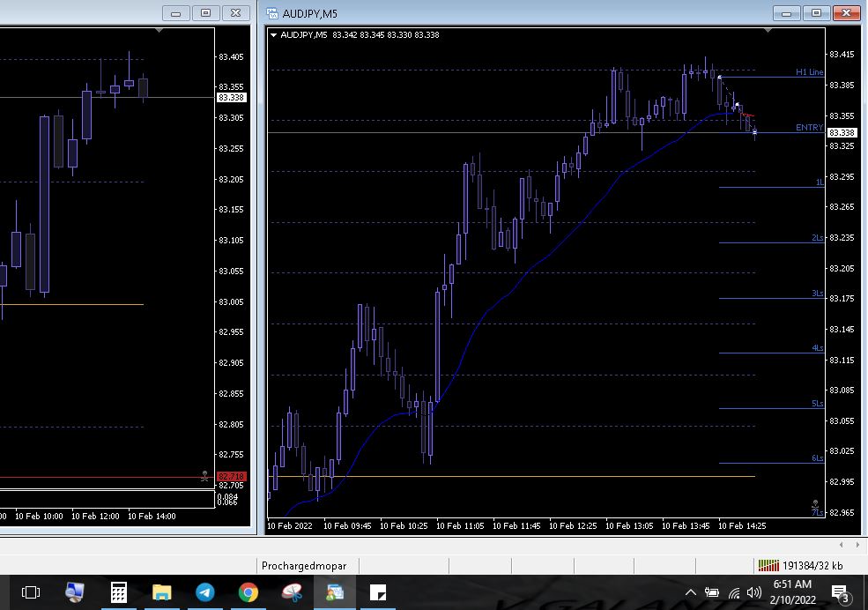Click the 5Ls level label

[x=818, y=404]
